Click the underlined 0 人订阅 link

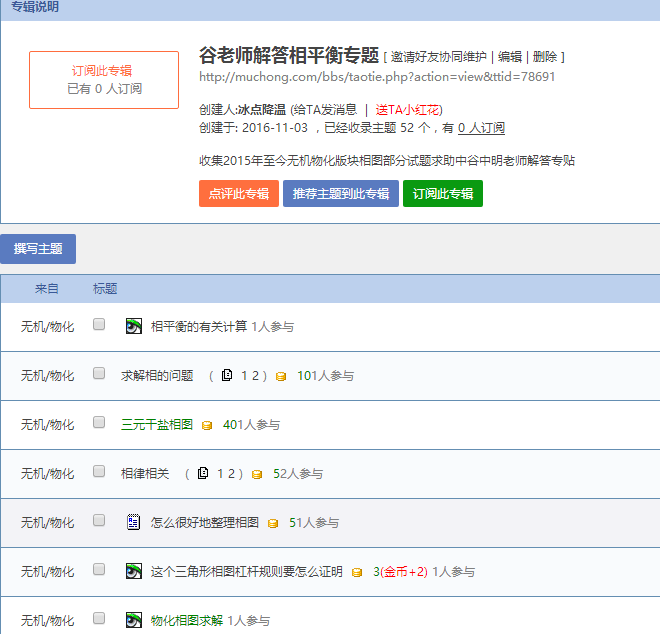coord(481,128)
